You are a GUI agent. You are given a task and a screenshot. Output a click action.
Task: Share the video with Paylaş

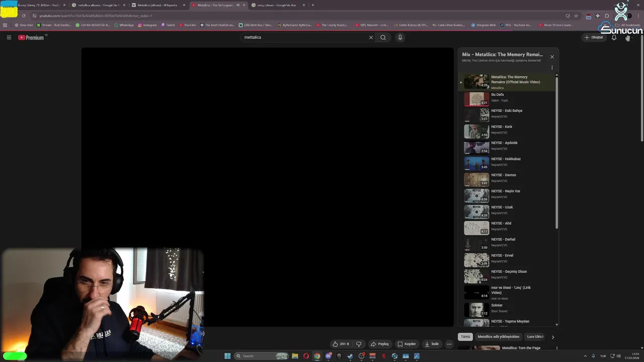click(x=380, y=344)
